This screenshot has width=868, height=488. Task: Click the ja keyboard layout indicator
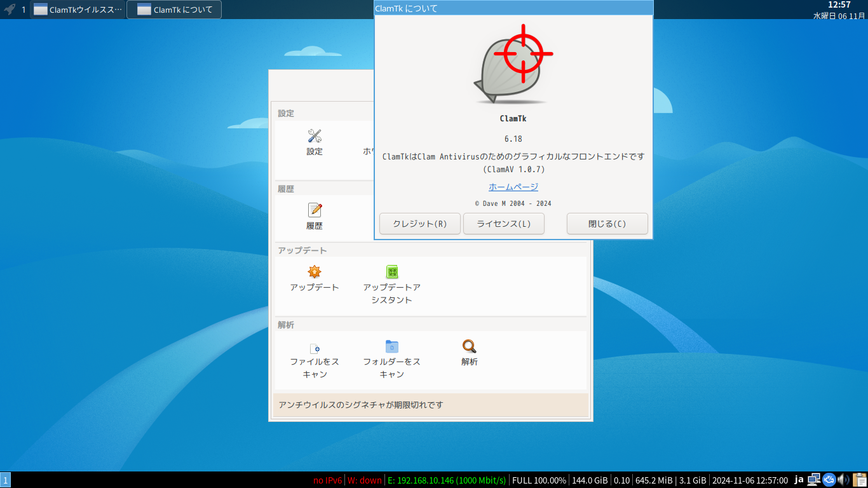coord(799,480)
